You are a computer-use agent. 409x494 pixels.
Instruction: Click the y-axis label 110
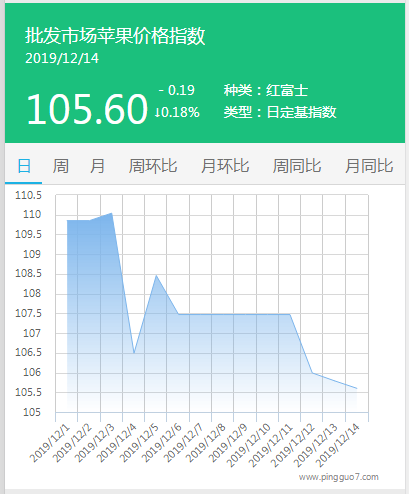point(32,214)
